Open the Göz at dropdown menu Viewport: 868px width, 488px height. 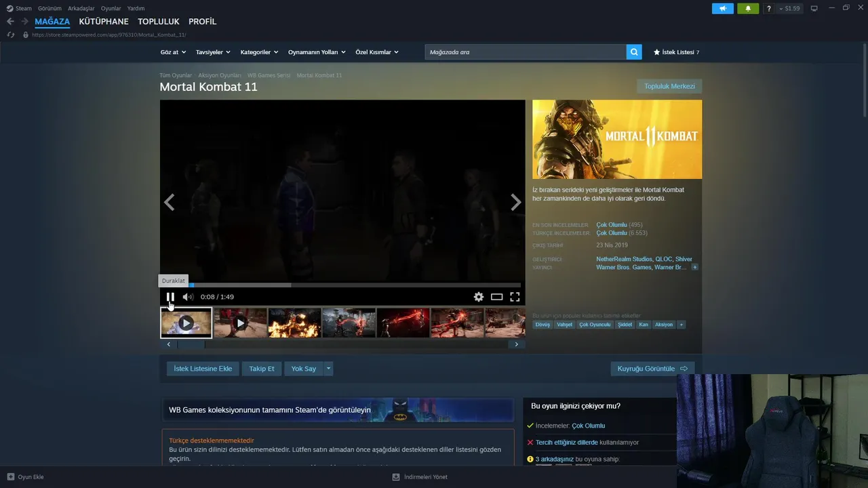coord(173,52)
